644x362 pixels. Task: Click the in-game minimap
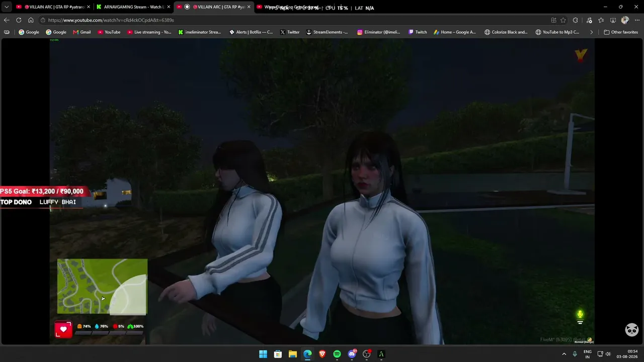[x=102, y=287]
